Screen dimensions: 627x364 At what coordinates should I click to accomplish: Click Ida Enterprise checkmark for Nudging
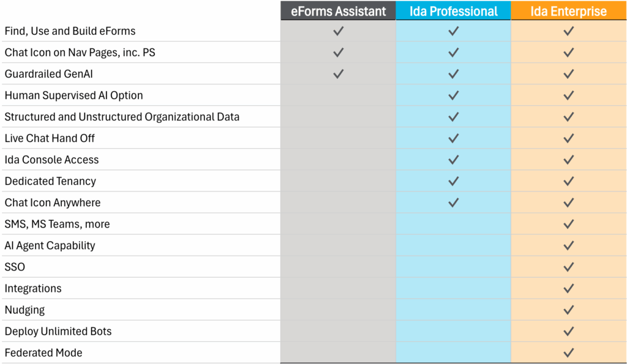tap(569, 310)
